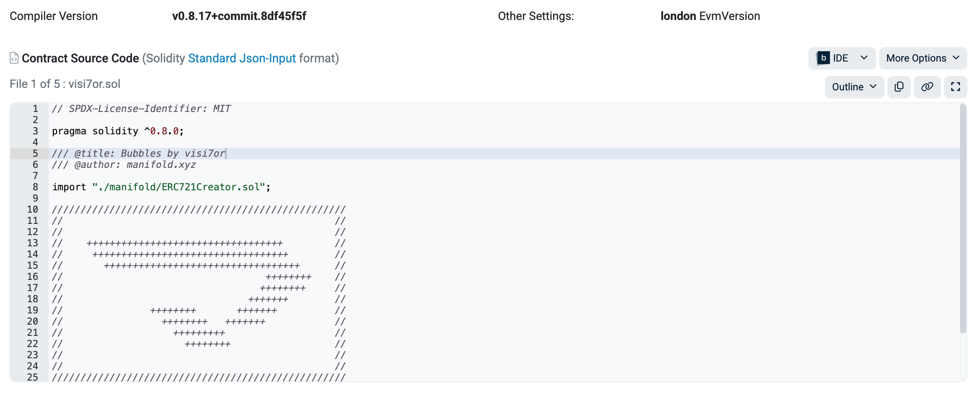This screenshot has height=407, width=980.
Task: Open the Standard Json-Input link
Action: click(242, 58)
